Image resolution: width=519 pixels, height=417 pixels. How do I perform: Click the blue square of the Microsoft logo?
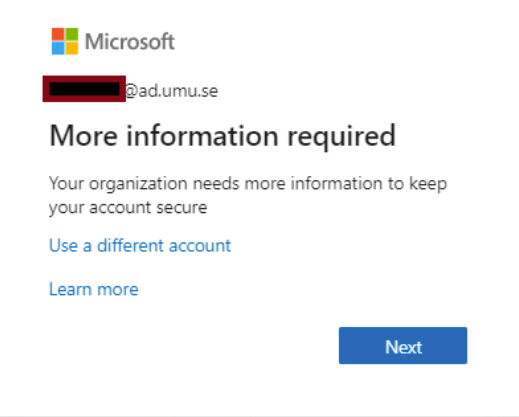pos(58,48)
